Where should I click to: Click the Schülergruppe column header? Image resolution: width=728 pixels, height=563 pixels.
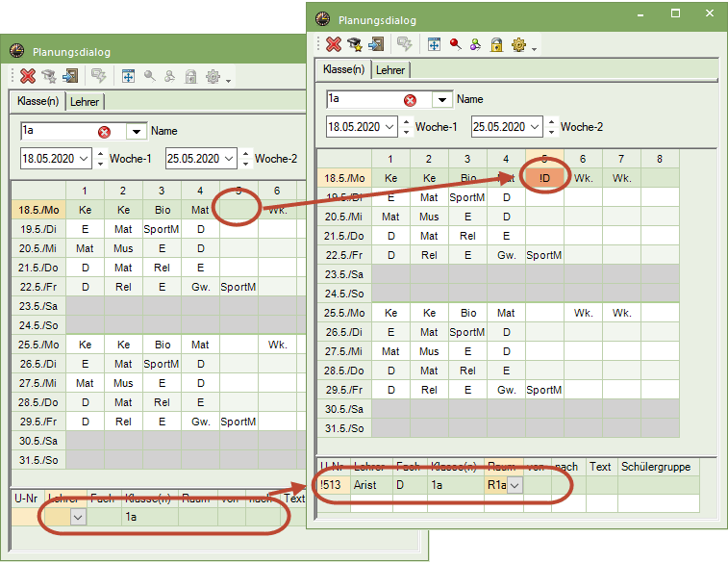coord(658,467)
